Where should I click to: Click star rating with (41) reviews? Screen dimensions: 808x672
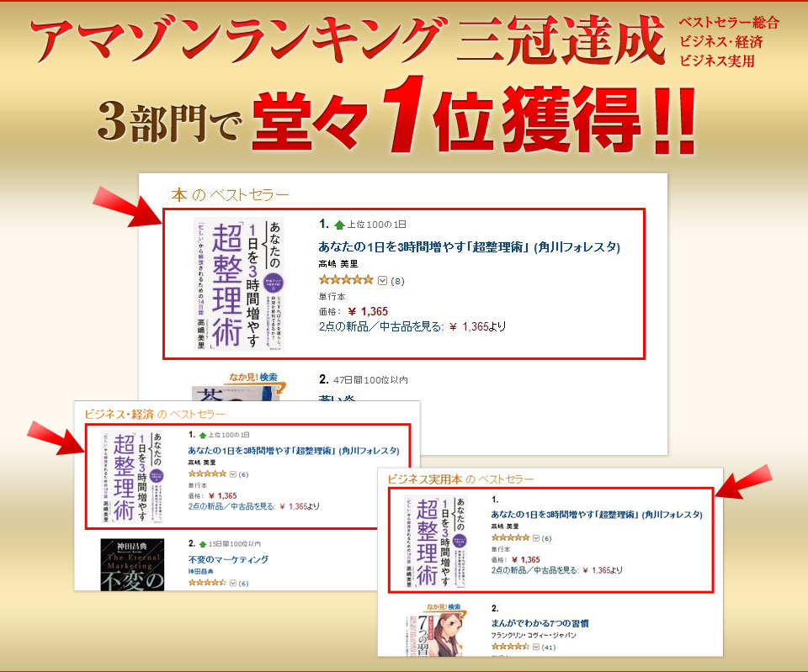[511, 646]
